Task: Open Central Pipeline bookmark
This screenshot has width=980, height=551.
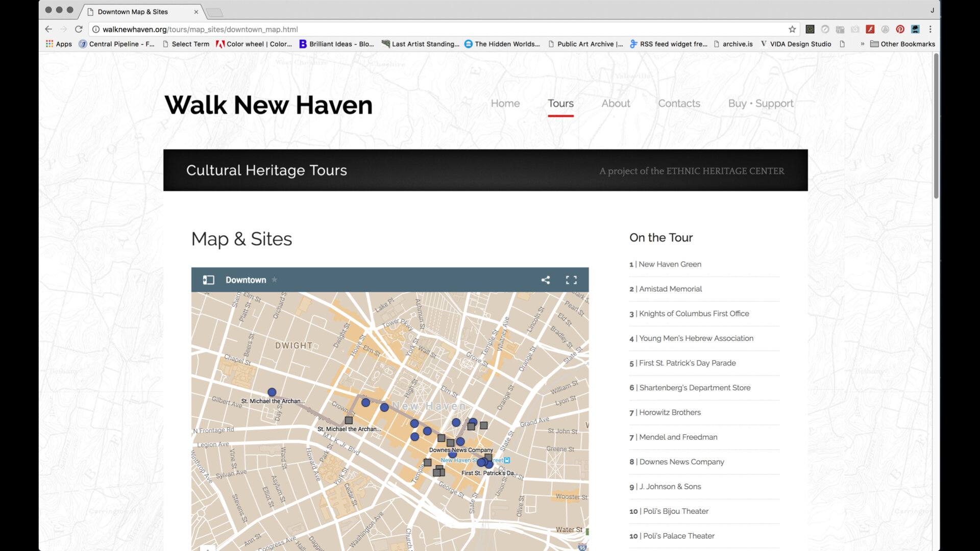Action: tap(116, 44)
